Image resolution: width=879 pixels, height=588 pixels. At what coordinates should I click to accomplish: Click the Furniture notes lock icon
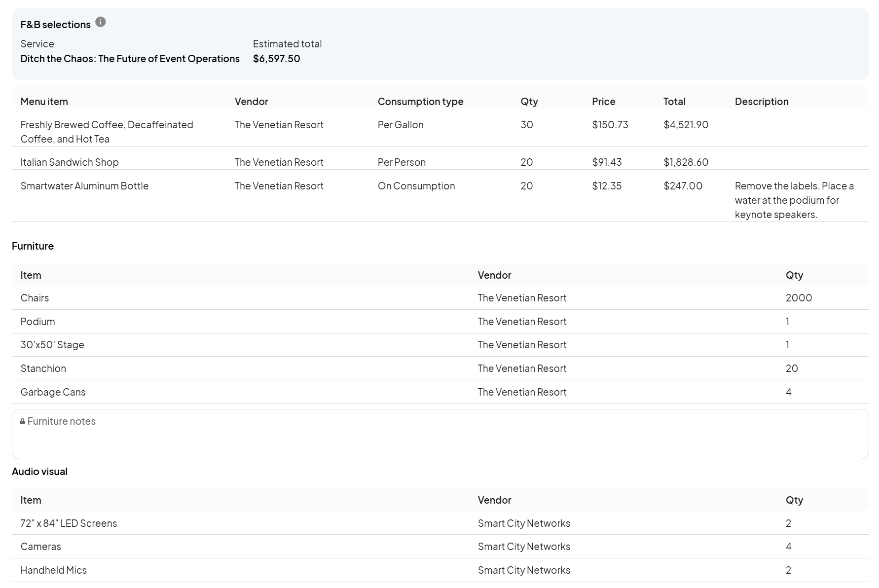pos(22,421)
